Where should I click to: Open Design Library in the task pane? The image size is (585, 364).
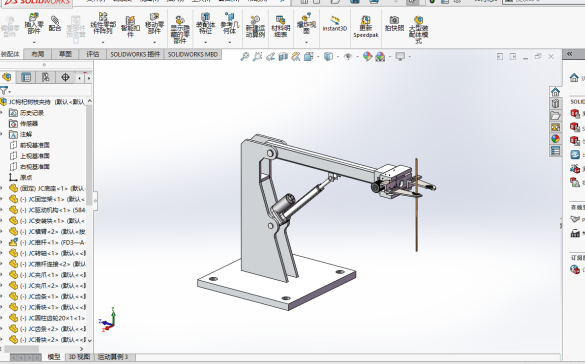[x=555, y=103]
